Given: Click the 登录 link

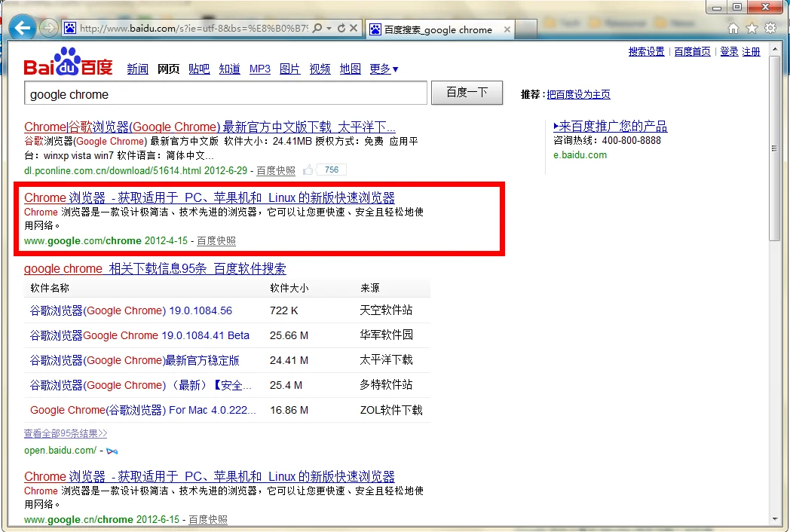Looking at the screenshot, I should (729, 51).
